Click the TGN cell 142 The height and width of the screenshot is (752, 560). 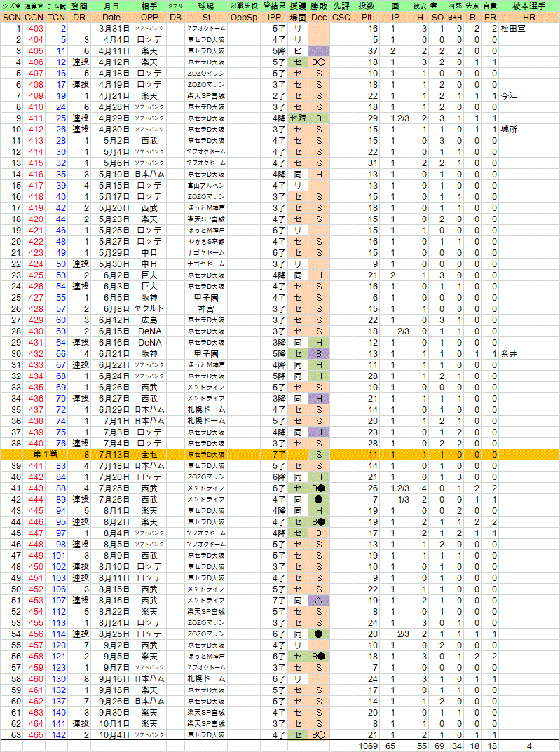pos(57,734)
